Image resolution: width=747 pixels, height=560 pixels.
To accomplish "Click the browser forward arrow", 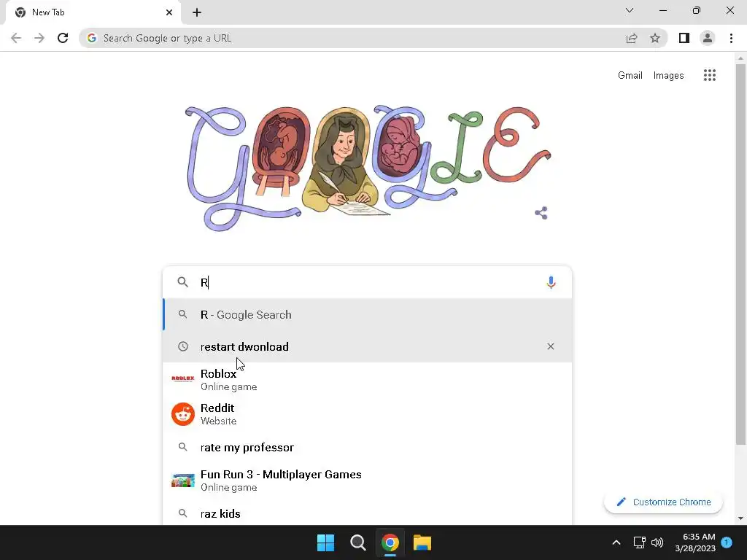I will 39,38.
